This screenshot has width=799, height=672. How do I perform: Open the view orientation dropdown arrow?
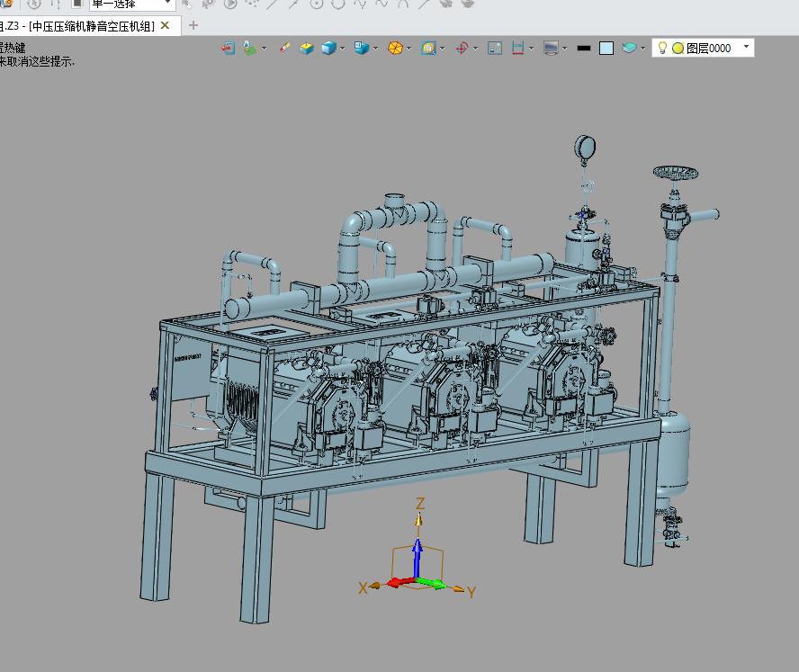pyautogui.click(x=375, y=49)
